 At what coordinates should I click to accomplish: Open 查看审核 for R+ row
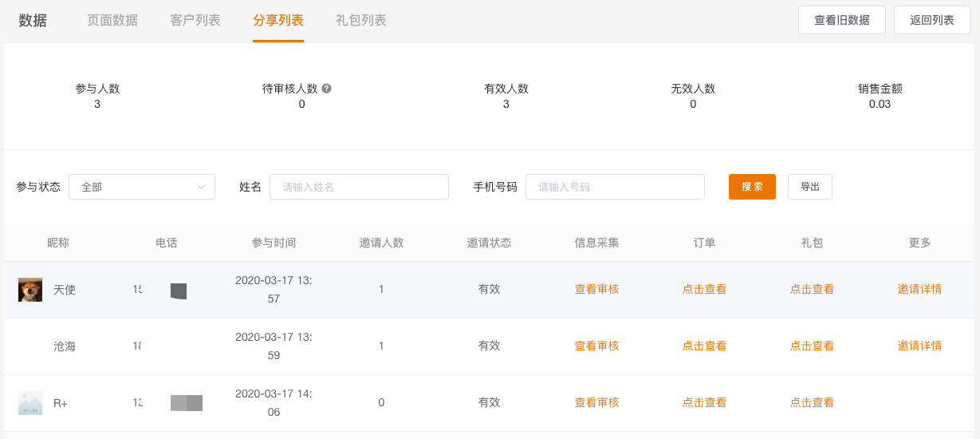click(596, 402)
